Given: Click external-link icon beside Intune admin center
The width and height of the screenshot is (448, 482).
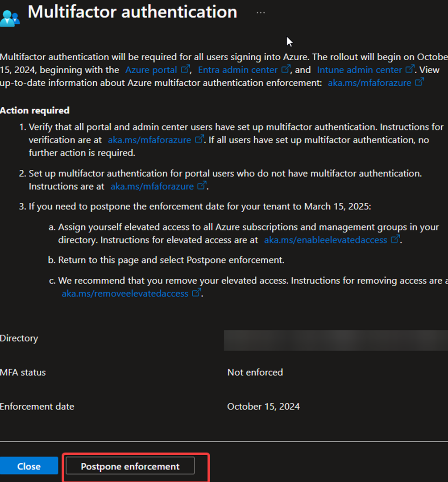Looking at the screenshot, I should [x=410, y=70].
